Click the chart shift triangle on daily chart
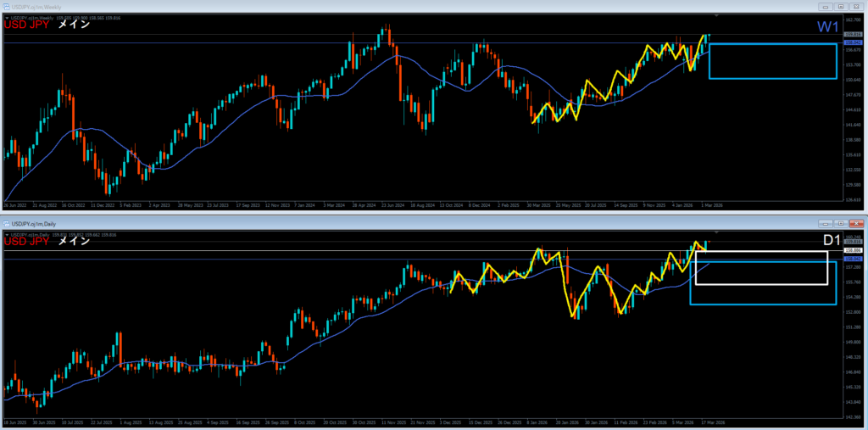 (717, 232)
